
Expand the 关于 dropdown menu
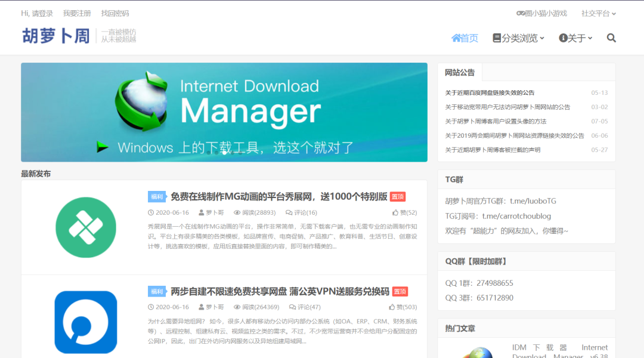tap(576, 38)
